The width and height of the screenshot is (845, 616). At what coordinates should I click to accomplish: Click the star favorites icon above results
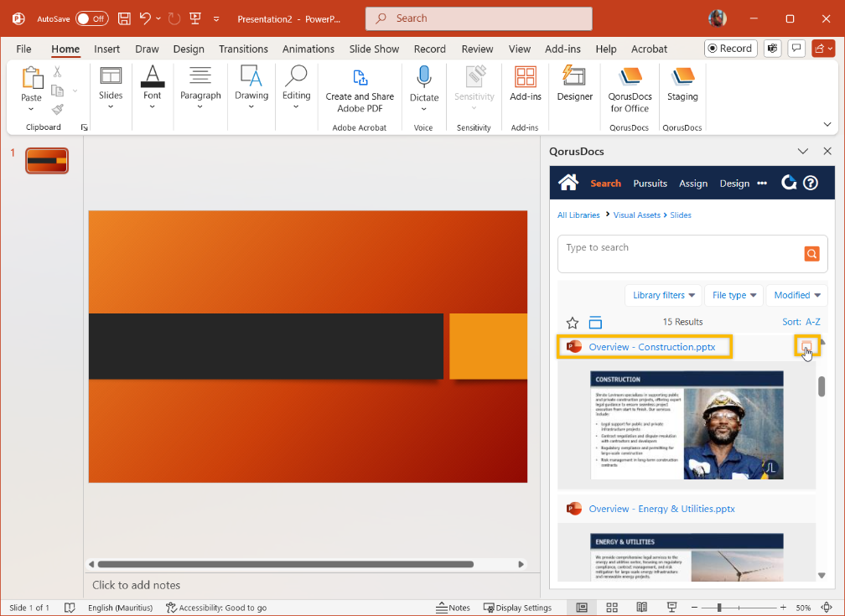click(573, 323)
